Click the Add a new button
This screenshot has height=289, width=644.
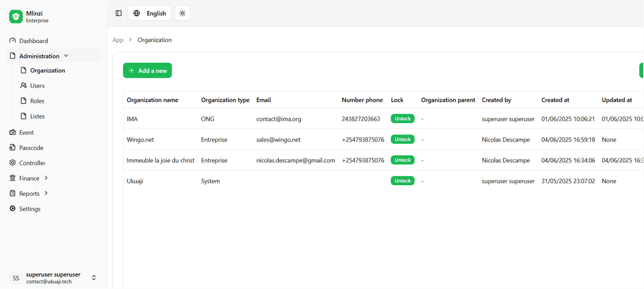(147, 70)
